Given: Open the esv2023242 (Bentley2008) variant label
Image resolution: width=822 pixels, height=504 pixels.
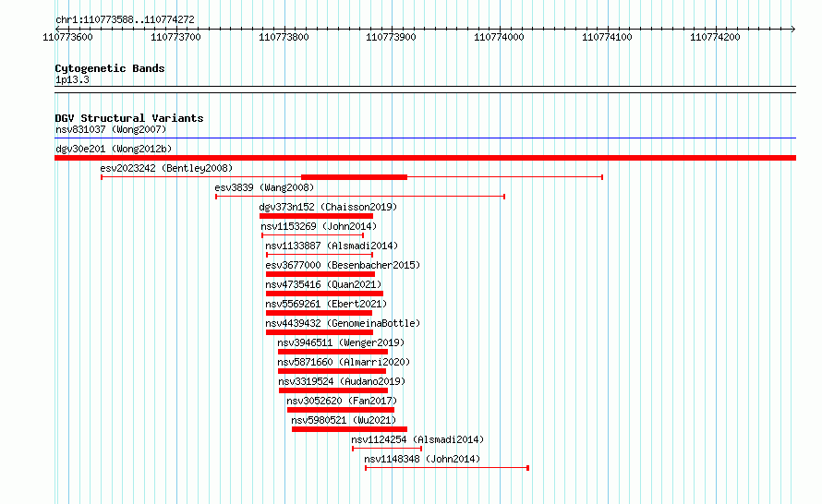Looking at the screenshot, I should click(x=166, y=168).
